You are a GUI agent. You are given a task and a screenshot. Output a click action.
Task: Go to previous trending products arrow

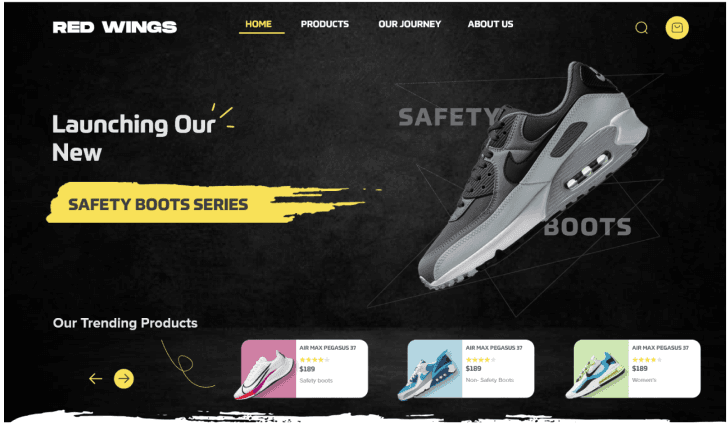coord(96,379)
